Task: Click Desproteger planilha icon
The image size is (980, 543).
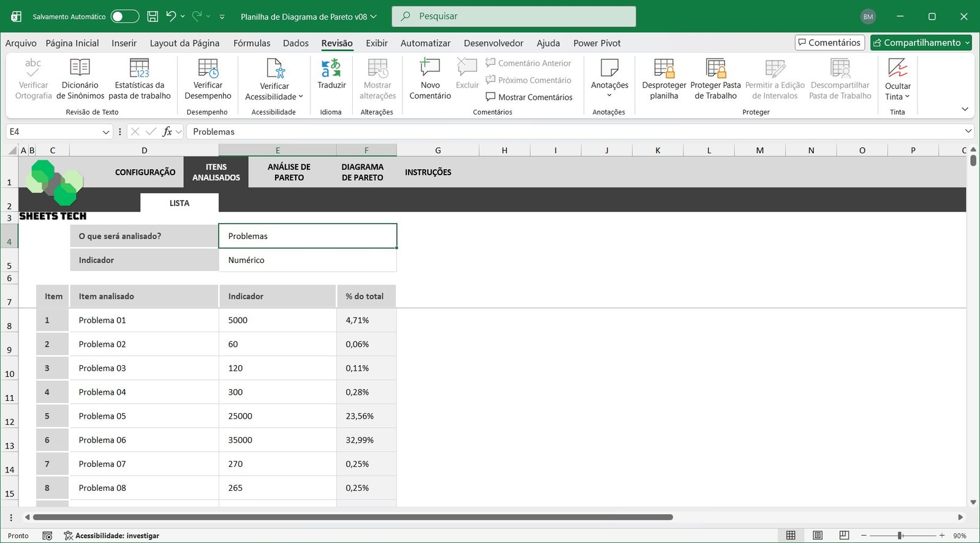Action: pos(664,68)
